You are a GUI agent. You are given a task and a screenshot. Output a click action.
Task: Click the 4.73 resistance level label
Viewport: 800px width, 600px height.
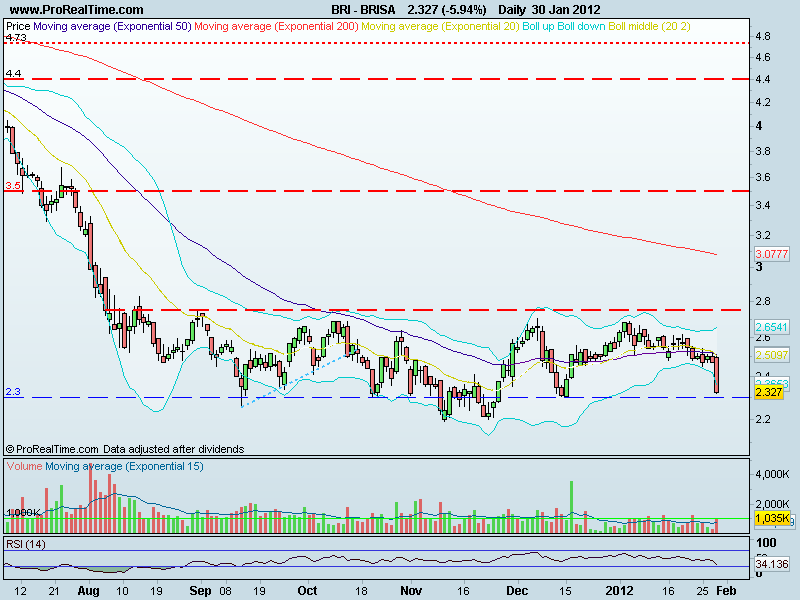point(16,38)
